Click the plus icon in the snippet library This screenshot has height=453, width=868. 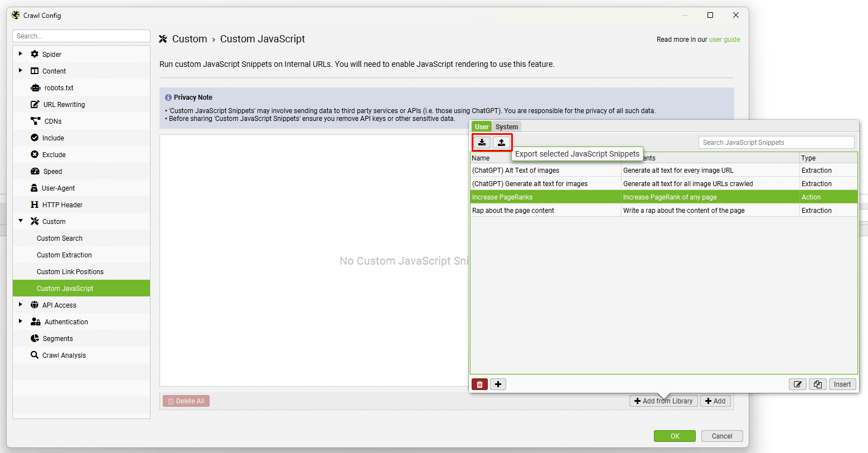click(x=498, y=384)
